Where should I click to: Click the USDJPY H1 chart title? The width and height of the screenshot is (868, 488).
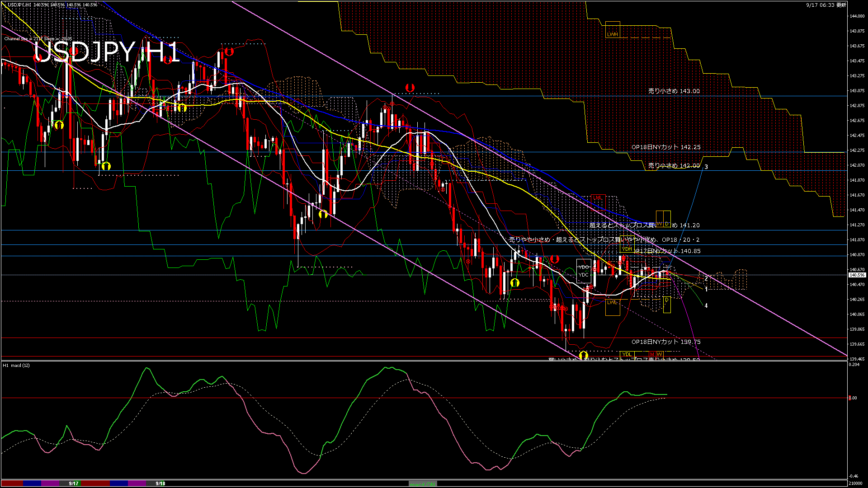pyautogui.click(x=107, y=52)
